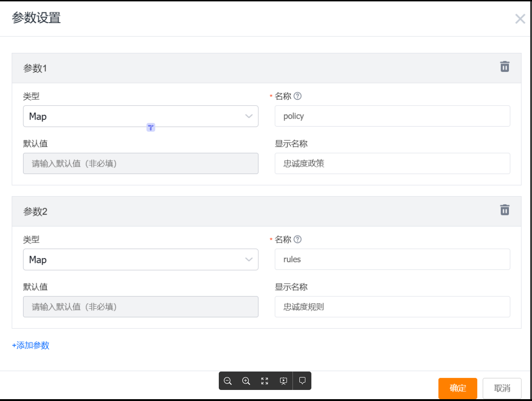Image resolution: width=532 pixels, height=401 pixels.
Task: Click the 参数2 section header
Action: click(266, 211)
